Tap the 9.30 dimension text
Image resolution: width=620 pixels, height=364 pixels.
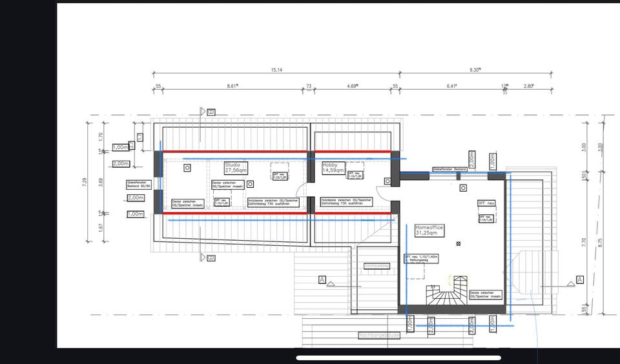click(475, 70)
